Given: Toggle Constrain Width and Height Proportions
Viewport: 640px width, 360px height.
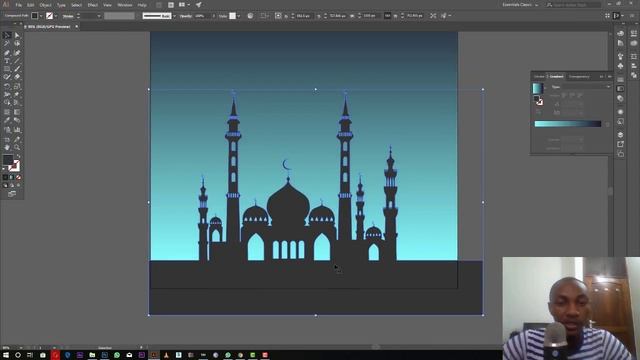Looking at the screenshot, I should point(387,16).
